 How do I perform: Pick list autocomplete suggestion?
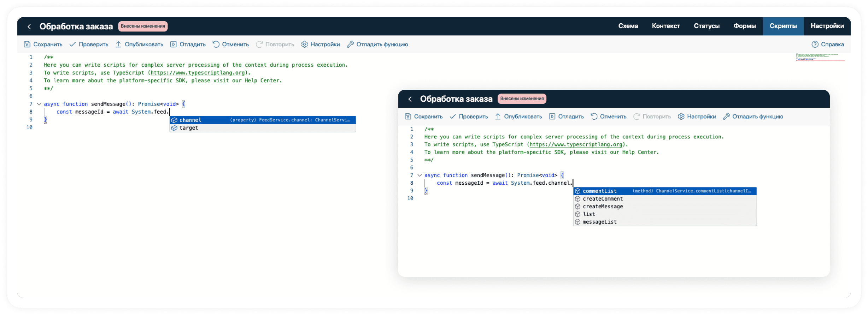(x=665, y=214)
